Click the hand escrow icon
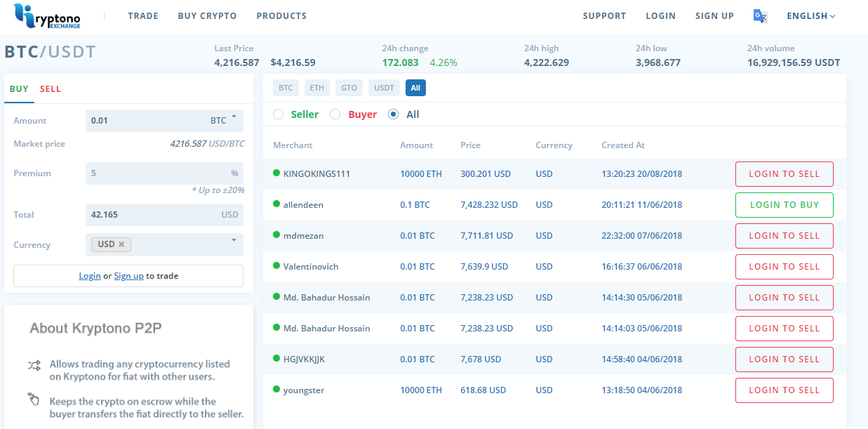This screenshot has width=868, height=429. pos(34,399)
